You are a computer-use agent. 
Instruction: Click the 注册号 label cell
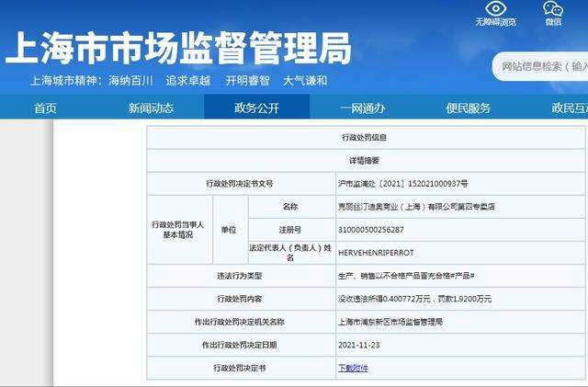[x=291, y=230]
